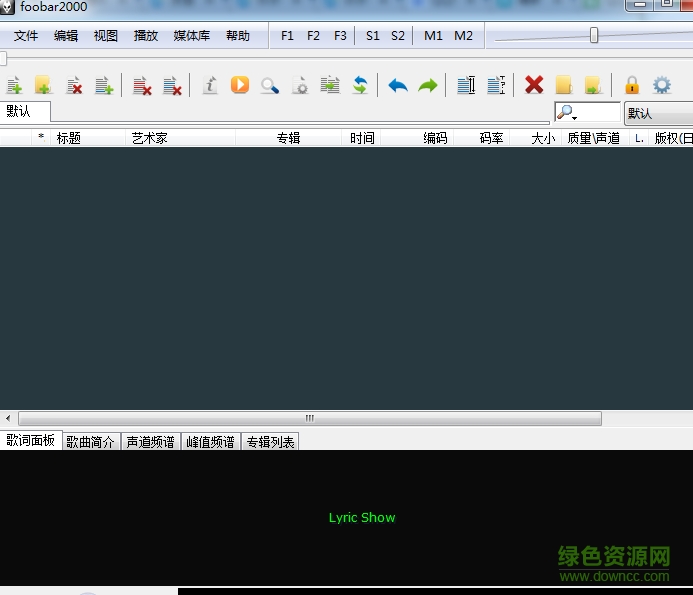
Task: Expand the 默认 dropdown at right
Action: [658, 114]
